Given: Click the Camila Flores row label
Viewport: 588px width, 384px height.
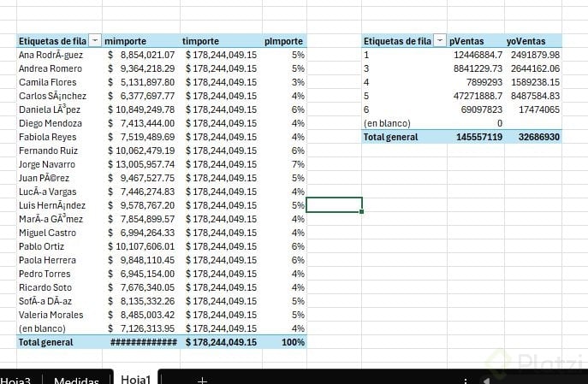Looking at the screenshot, I should pos(48,82).
